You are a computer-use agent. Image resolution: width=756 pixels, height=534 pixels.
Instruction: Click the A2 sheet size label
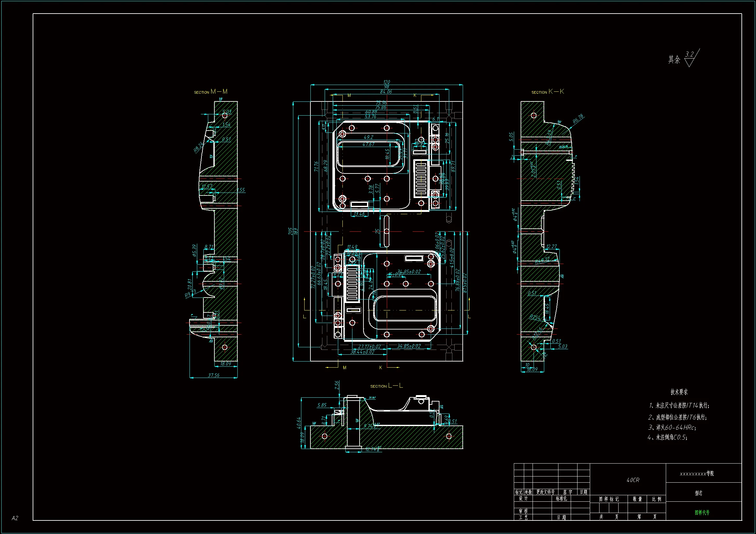[x=15, y=518]
